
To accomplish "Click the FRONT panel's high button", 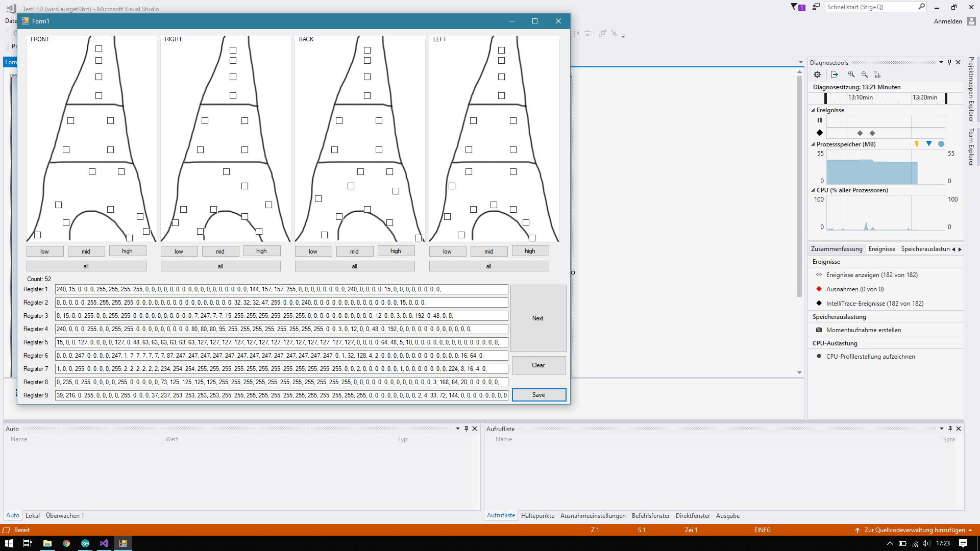I will (128, 251).
